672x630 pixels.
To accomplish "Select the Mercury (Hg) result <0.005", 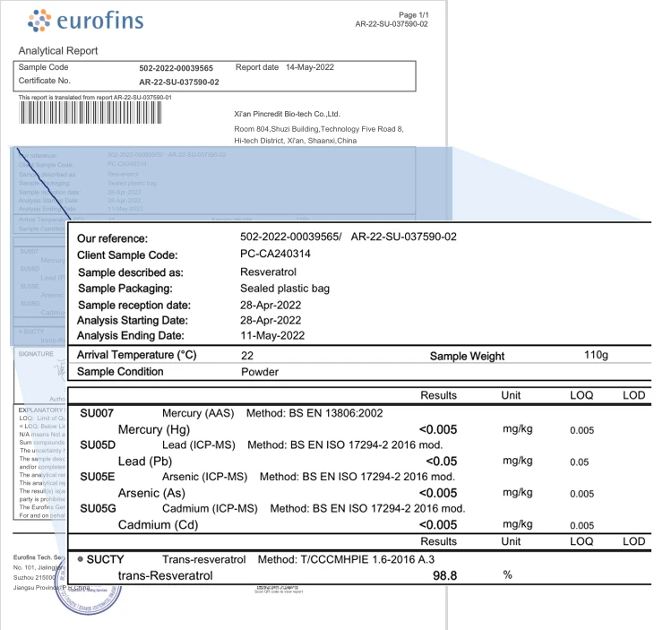I will pyautogui.click(x=438, y=430).
